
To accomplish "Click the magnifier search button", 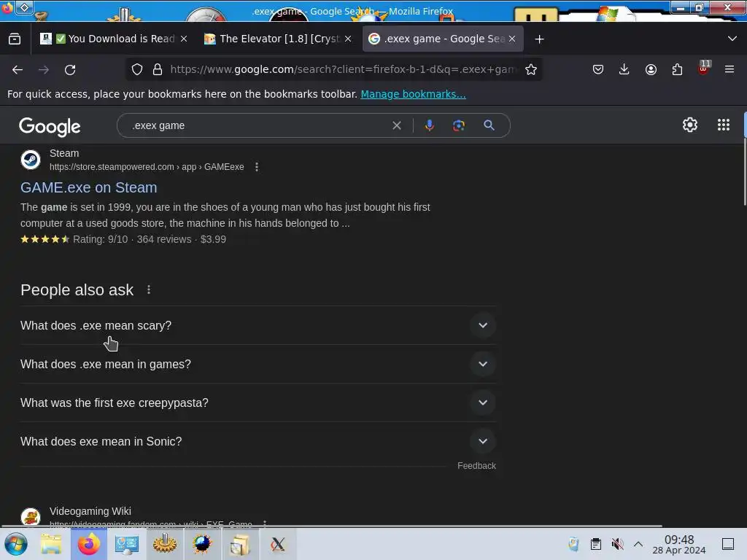I will [489, 125].
